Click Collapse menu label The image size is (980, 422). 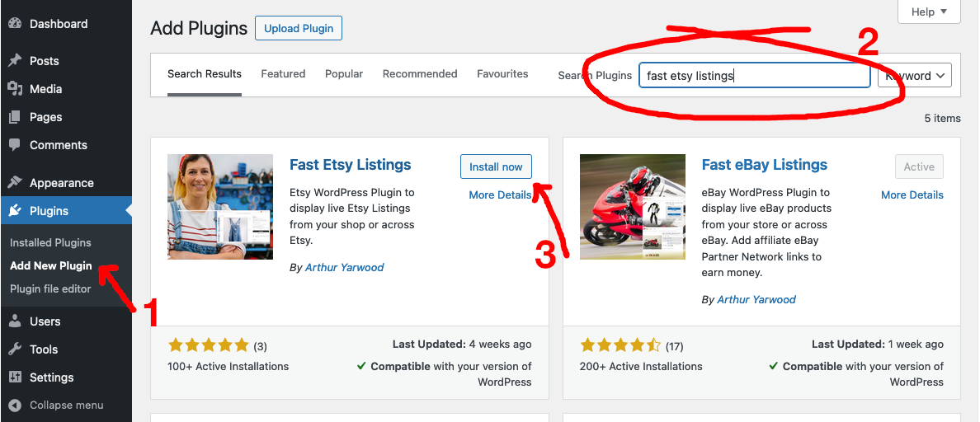(66, 406)
